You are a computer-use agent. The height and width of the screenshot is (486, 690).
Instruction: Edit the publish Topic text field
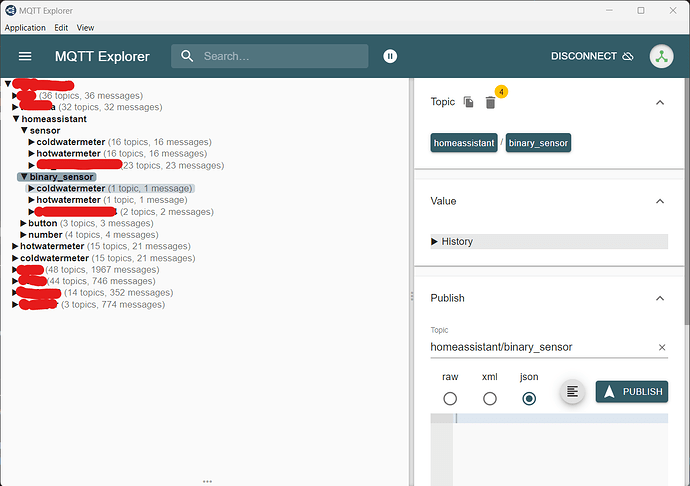tap(543, 347)
